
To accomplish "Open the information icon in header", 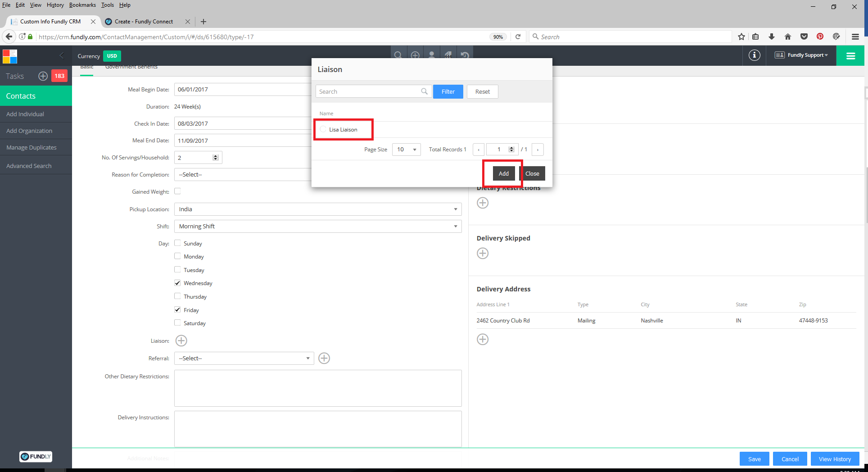I will point(755,55).
